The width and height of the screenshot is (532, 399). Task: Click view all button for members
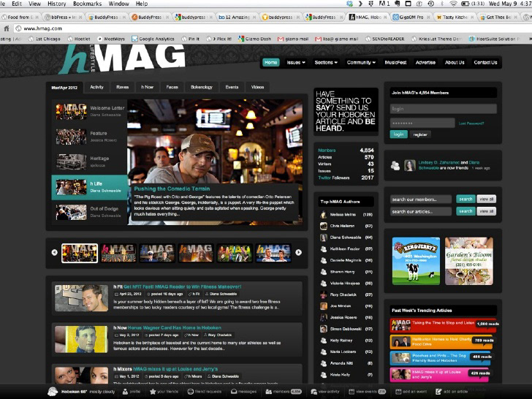click(486, 199)
